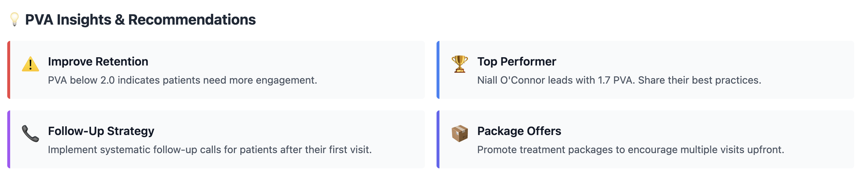This screenshot has height=181, width=868.
Task: Select the purple border of Follow-Up Strategy card
Action: [9, 139]
